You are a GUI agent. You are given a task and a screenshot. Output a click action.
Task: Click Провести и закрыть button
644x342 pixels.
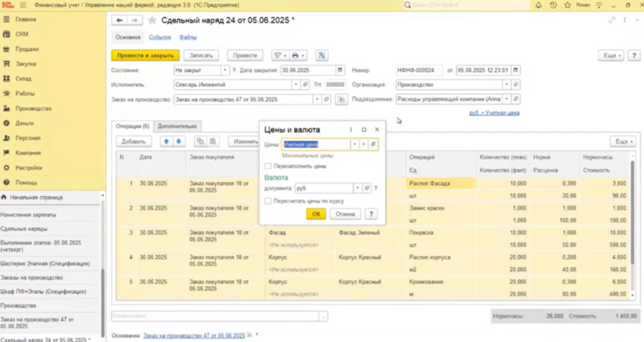pos(145,56)
